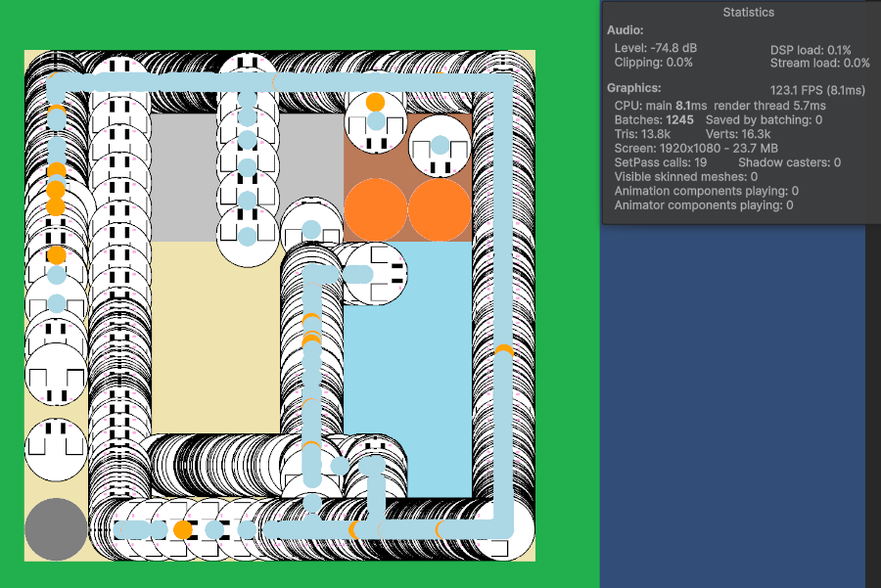Click the Clipping: 0.0% value

click(x=653, y=63)
